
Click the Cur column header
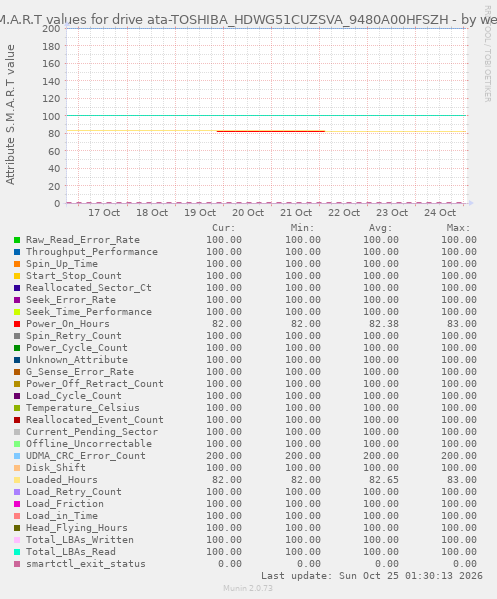click(x=224, y=228)
